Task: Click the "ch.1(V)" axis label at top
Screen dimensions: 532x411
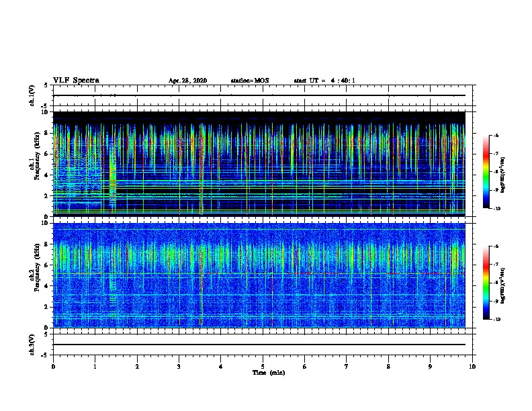Action: pos(32,95)
